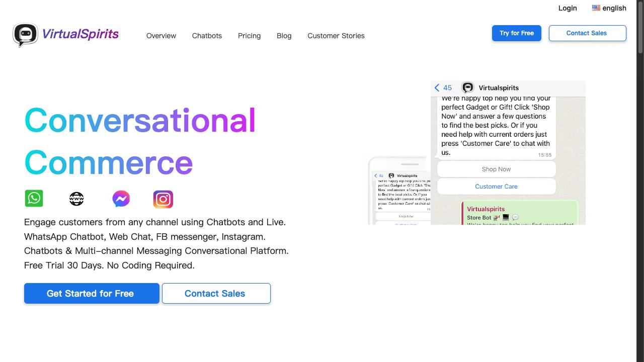Open the Chatbots menu item
This screenshot has height=362, width=644.
coord(207,36)
